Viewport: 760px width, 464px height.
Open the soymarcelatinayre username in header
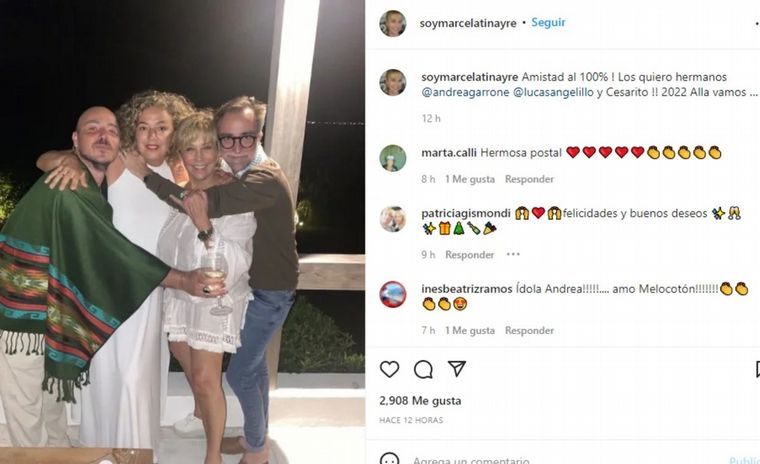pyautogui.click(x=468, y=22)
